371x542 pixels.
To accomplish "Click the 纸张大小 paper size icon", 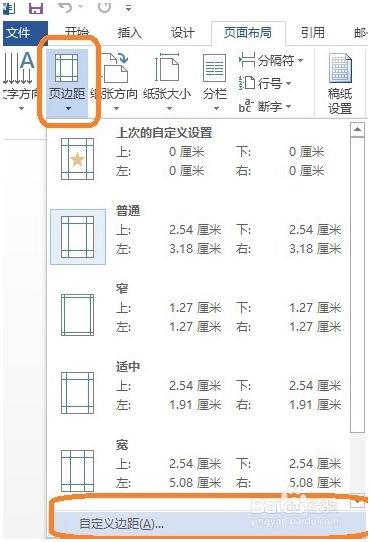I will (167, 67).
